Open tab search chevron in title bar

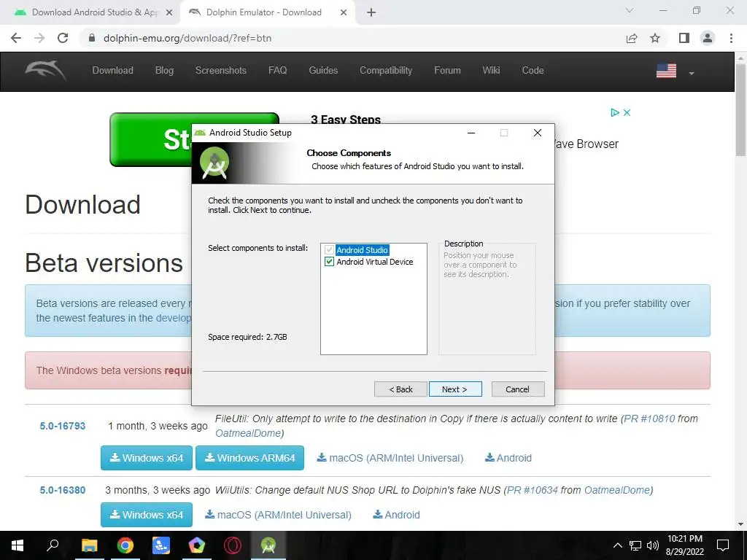coord(630,10)
